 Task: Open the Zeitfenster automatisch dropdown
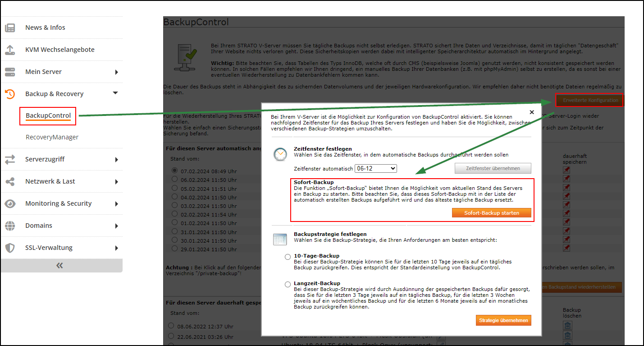[x=375, y=168]
